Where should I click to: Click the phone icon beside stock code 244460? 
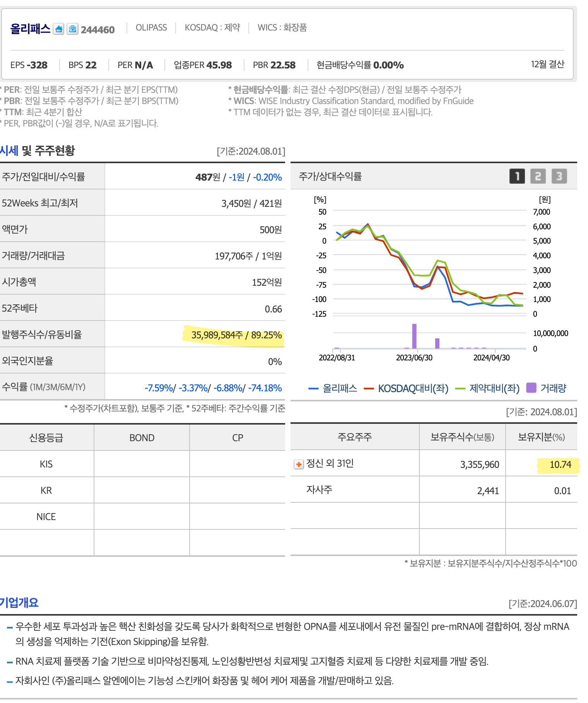(72, 29)
